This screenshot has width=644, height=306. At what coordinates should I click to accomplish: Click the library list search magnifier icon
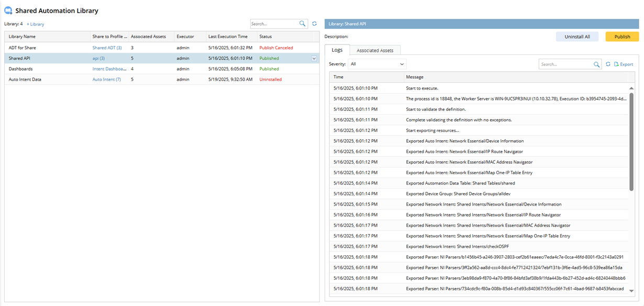click(302, 24)
